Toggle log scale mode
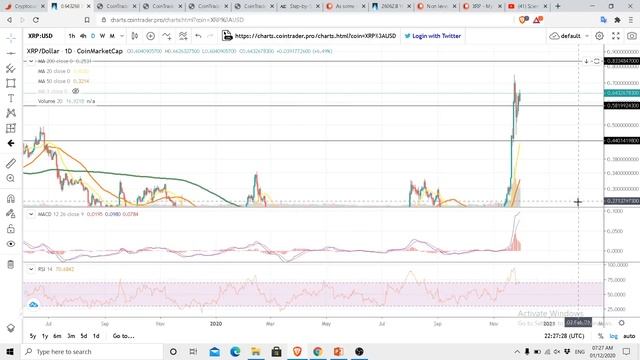Viewport: 640px width, 360px height. 613,336
